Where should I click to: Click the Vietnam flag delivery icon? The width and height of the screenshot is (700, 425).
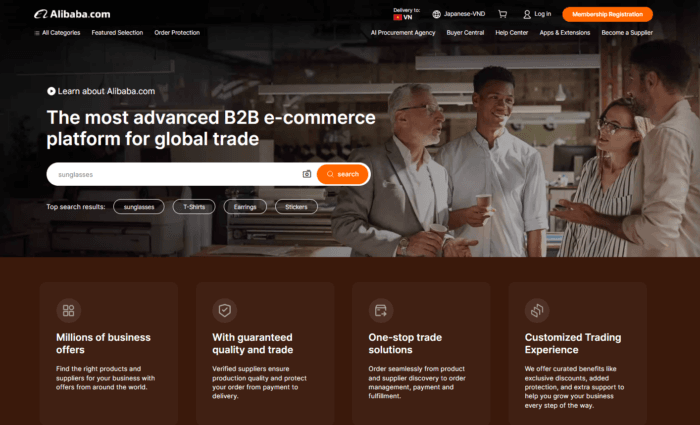point(397,17)
